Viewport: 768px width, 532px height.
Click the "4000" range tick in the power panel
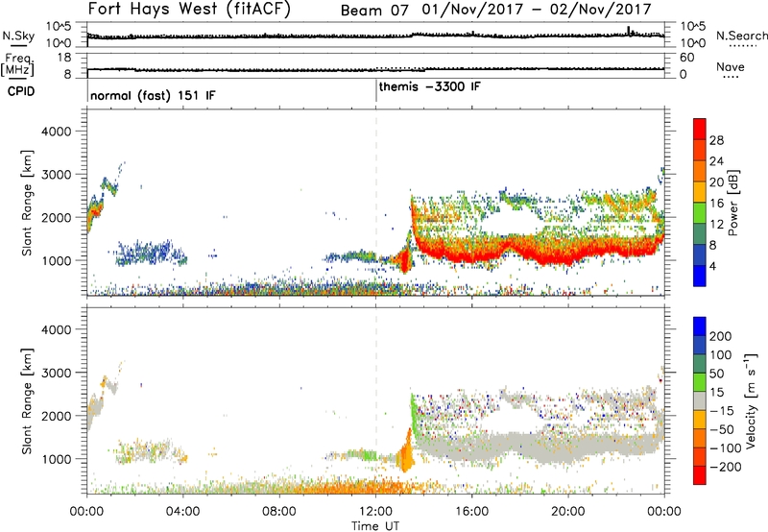56,132
